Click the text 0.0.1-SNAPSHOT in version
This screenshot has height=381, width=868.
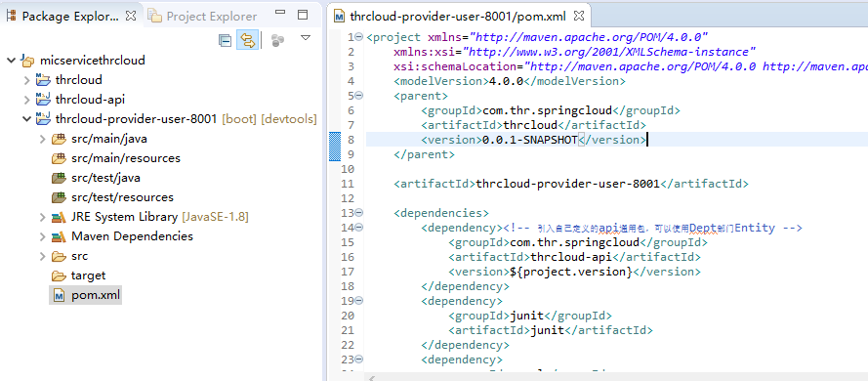[x=529, y=140]
